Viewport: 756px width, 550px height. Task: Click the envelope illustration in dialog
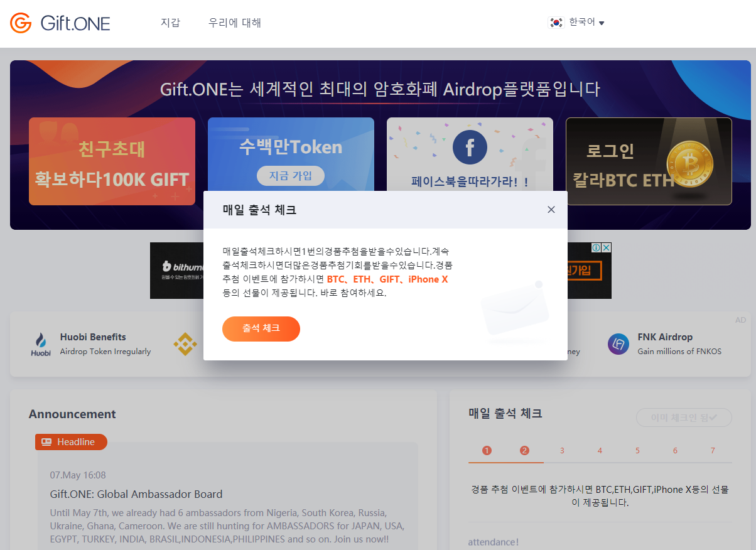point(515,312)
